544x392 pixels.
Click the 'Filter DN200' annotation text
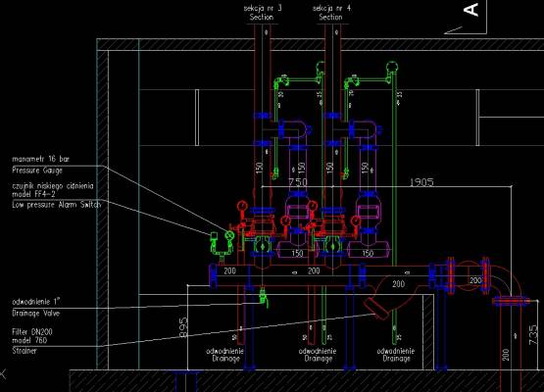32,332
